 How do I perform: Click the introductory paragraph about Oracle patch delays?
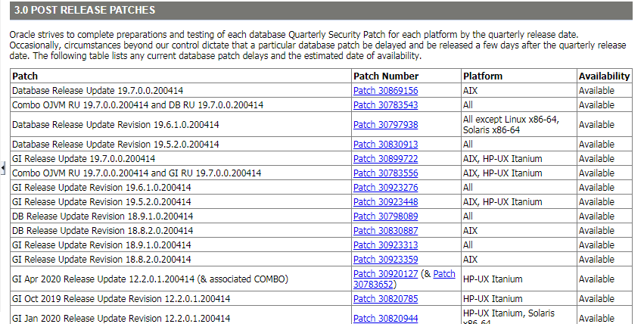pos(318,45)
